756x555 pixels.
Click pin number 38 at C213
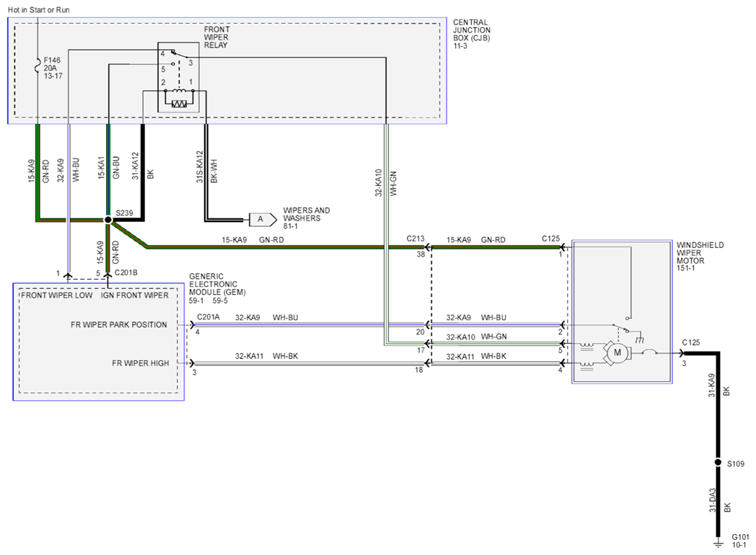pyautogui.click(x=421, y=254)
